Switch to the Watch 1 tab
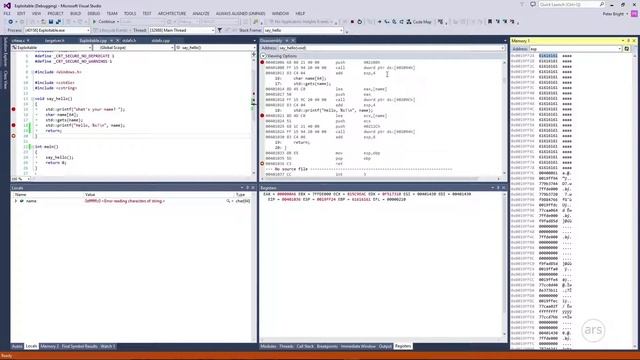This screenshot has width=640, height=360. pos(108,347)
